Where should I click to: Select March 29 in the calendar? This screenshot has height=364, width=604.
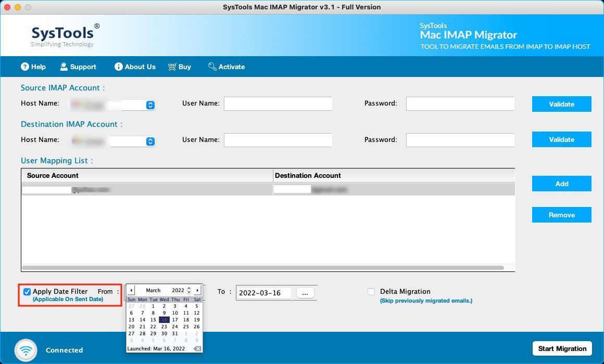pos(153,334)
